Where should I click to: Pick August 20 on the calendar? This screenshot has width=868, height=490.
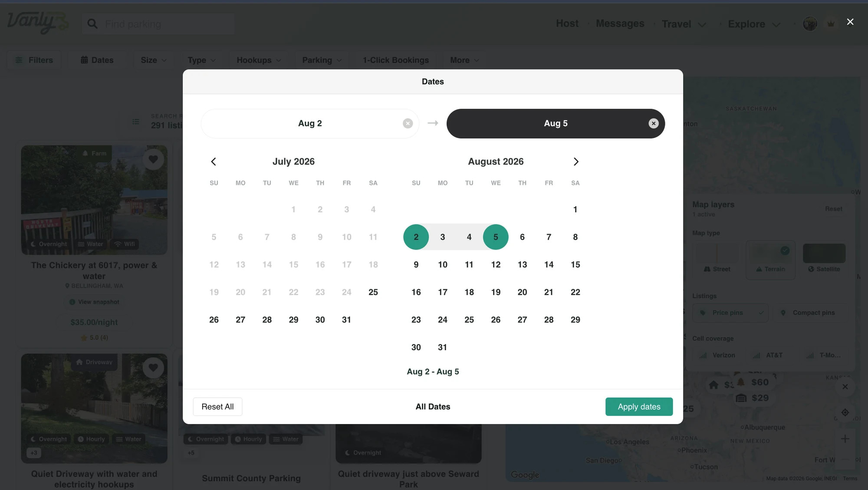[x=522, y=292]
